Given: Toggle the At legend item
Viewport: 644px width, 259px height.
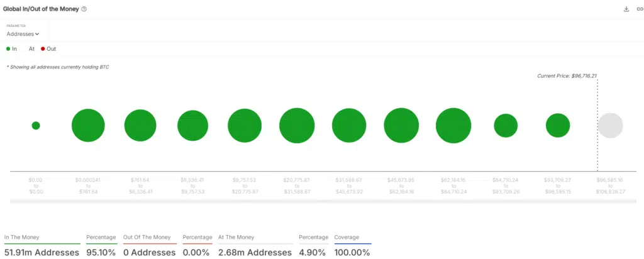Looking at the screenshot, I should pos(31,49).
